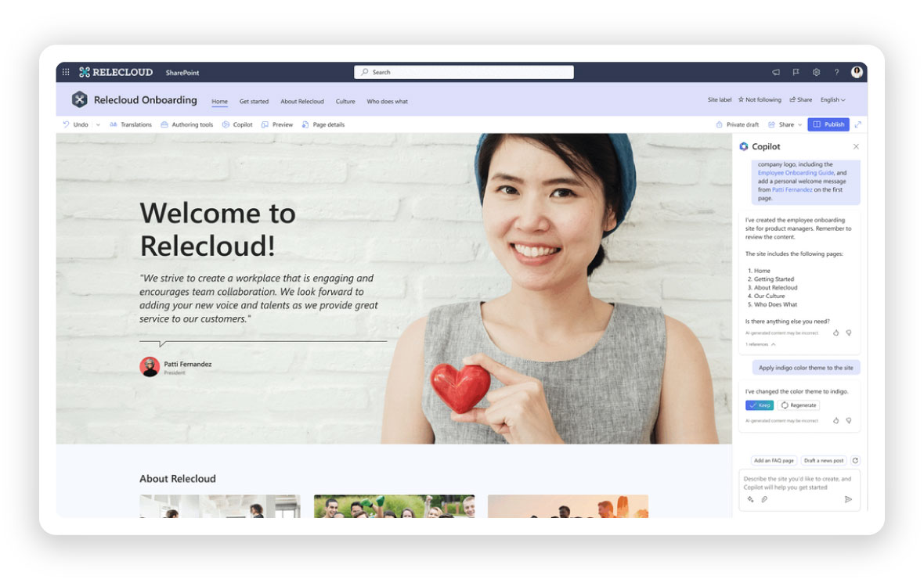Click the Publish button
Screen dimensions: 924x579
pyautogui.click(x=828, y=124)
